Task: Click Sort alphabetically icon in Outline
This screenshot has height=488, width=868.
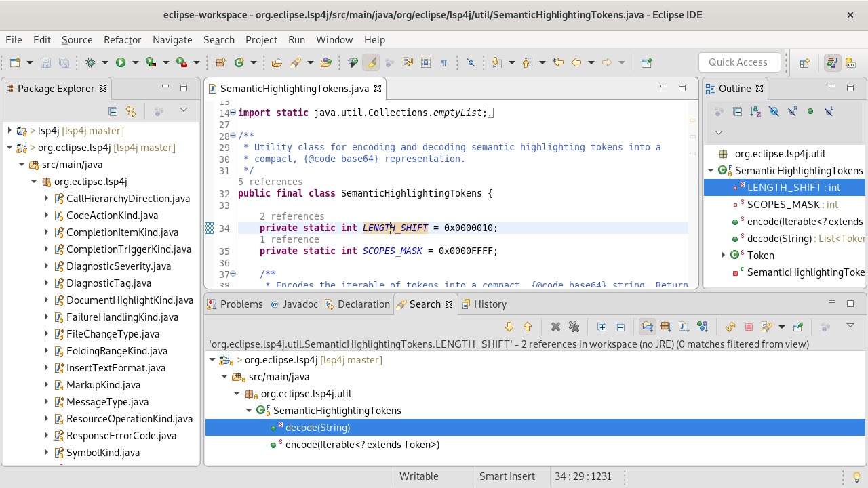Action: 755,112
